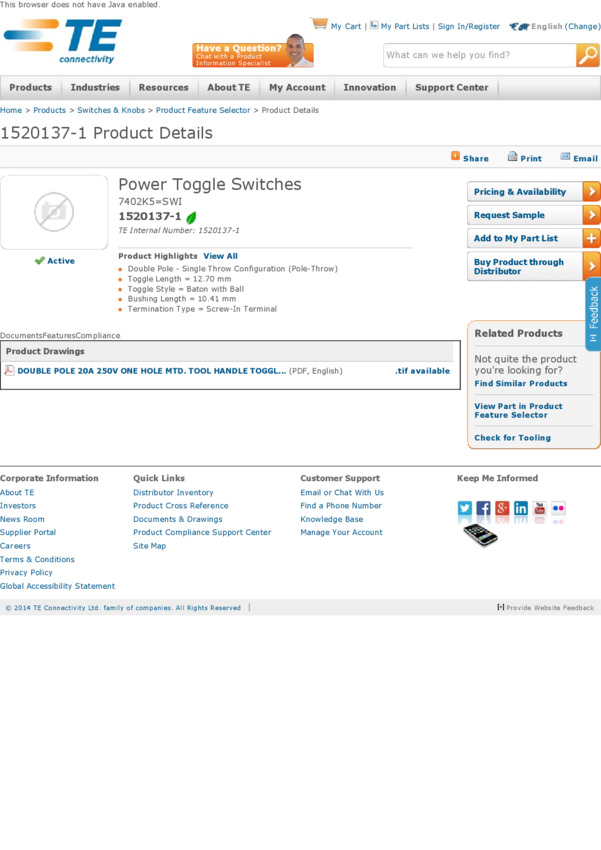The width and height of the screenshot is (601, 850).
Task: Click the TE Connectivity logo
Action: [63, 42]
